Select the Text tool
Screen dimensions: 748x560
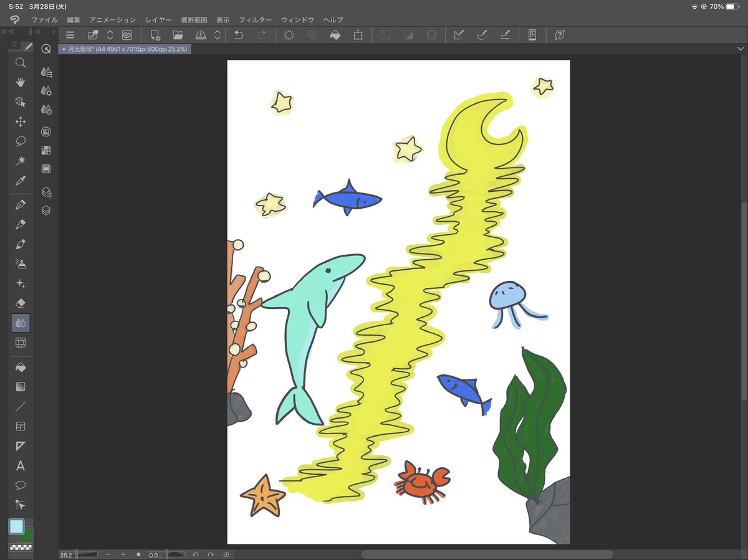click(x=21, y=466)
